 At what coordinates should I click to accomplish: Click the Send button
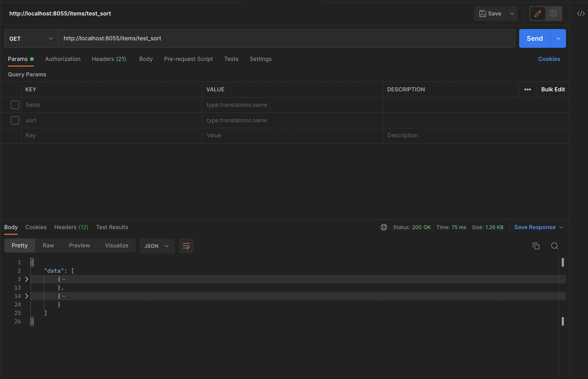point(534,38)
